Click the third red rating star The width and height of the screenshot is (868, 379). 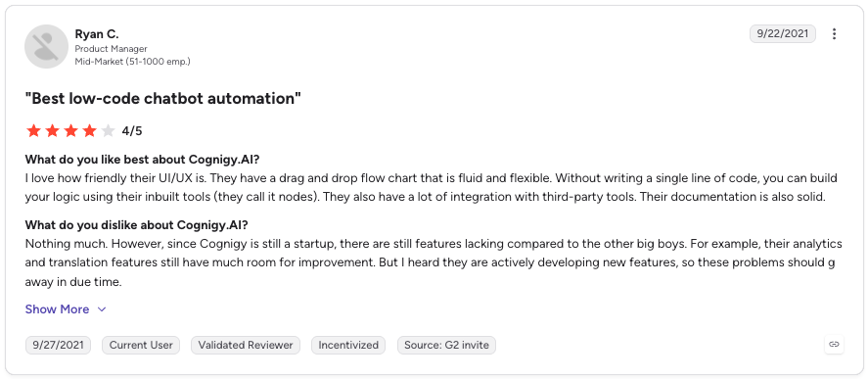(70, 131)
